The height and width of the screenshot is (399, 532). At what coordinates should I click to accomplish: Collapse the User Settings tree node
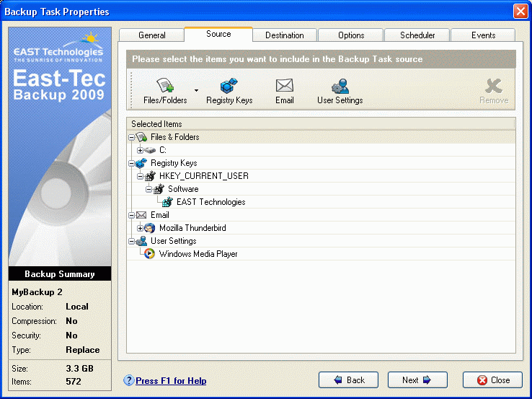[x=132, y=241]
